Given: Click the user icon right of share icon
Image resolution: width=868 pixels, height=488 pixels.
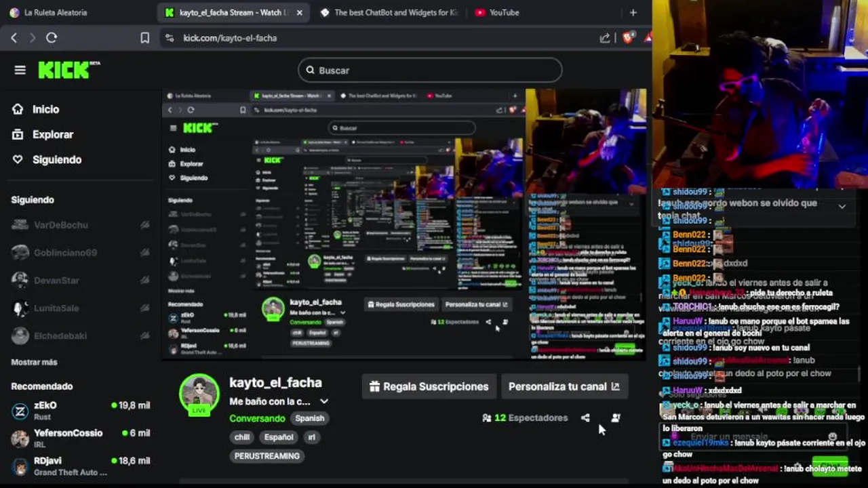Looking at the screenshot, I should point(616,418).
